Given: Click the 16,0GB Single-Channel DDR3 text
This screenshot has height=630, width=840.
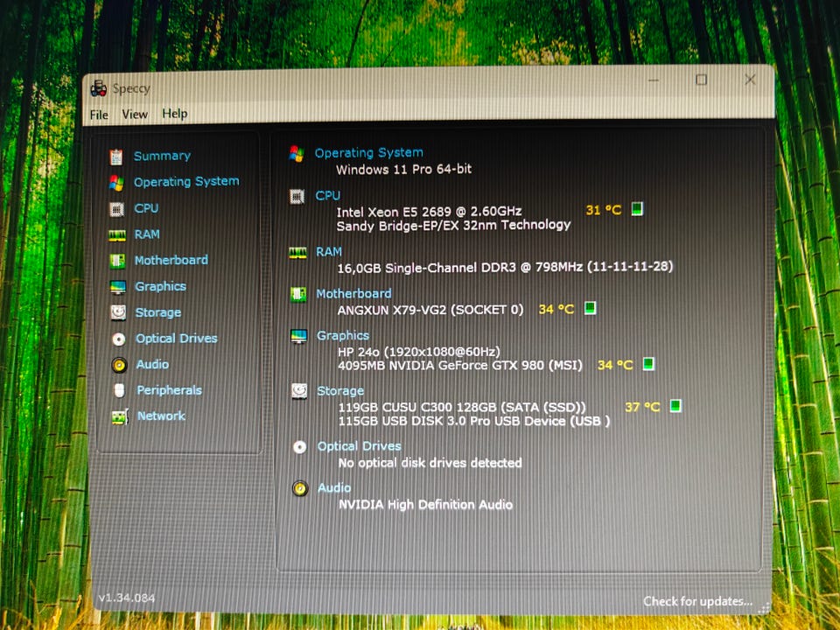Looking at the screenshot, I should [x=505, y=268].
